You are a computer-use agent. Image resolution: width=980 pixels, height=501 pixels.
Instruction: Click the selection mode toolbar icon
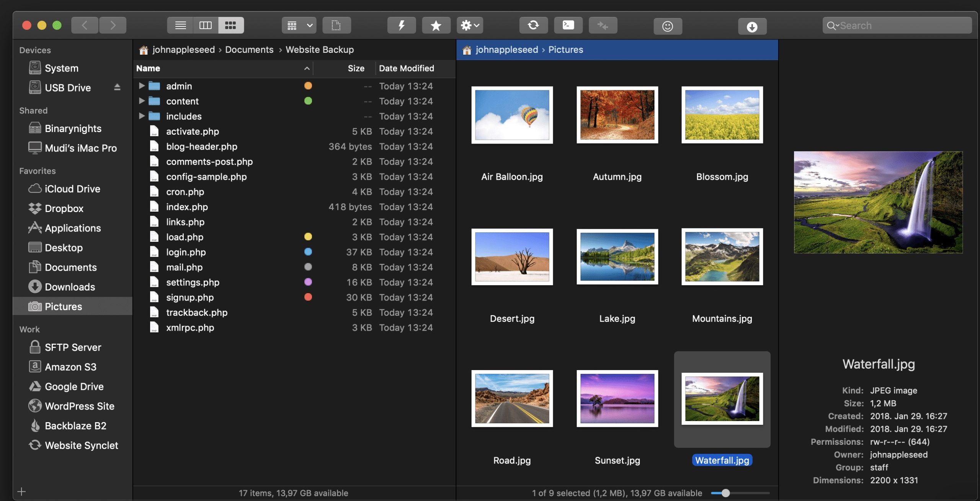coord(336,26)
